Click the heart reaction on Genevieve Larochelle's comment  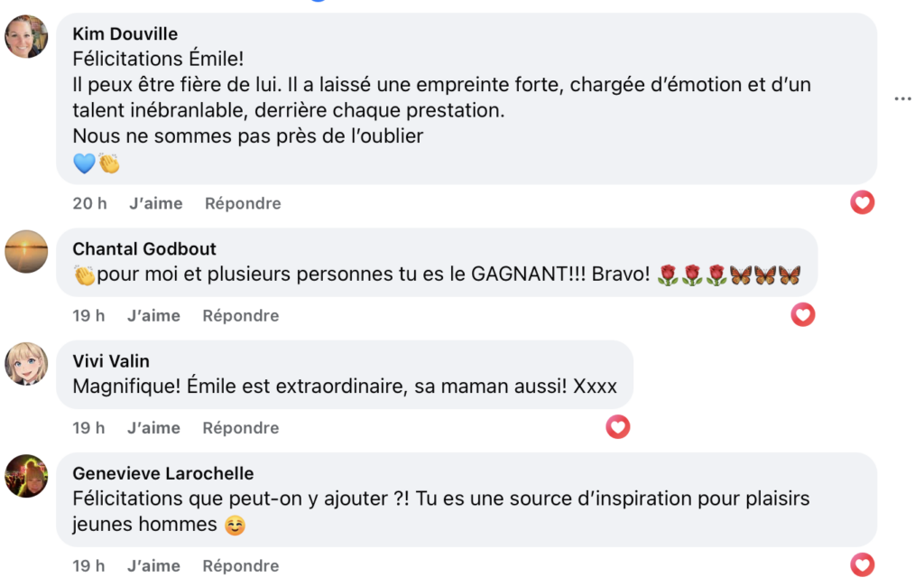click(862, 565)
